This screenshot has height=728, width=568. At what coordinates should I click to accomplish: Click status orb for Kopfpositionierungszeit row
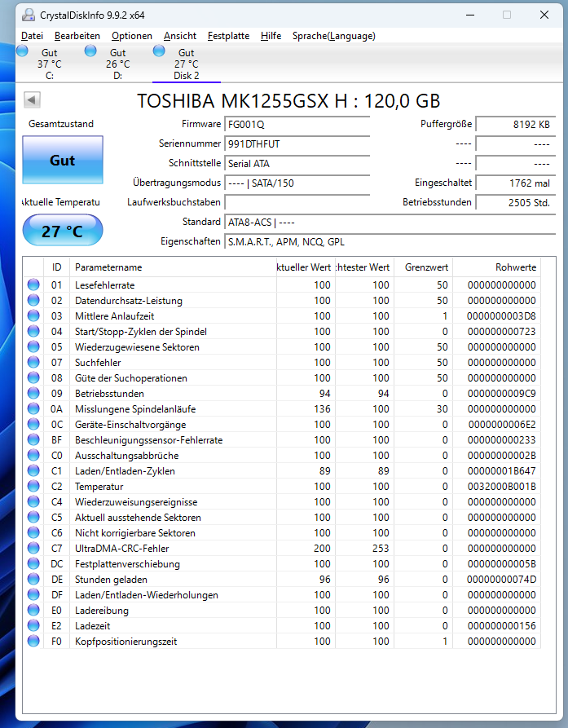[33, 642]
